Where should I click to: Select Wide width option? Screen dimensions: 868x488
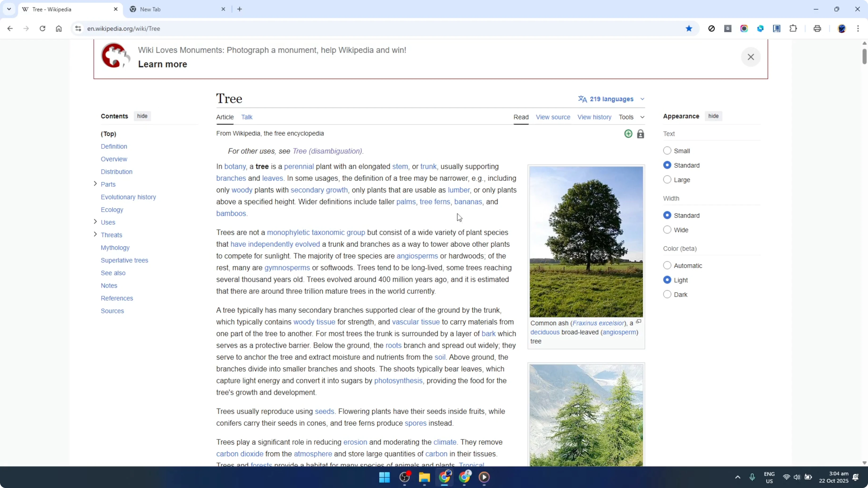pos(667,230)
